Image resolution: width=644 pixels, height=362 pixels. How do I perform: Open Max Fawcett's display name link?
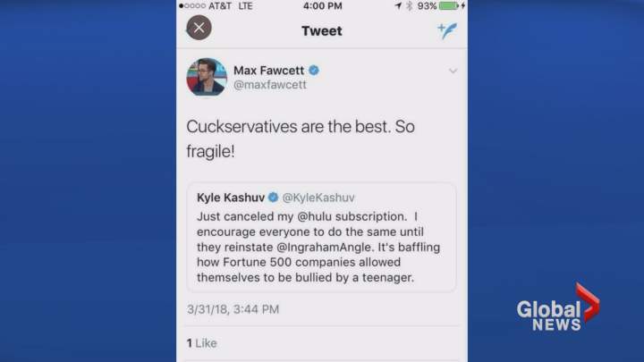[269, 71]
